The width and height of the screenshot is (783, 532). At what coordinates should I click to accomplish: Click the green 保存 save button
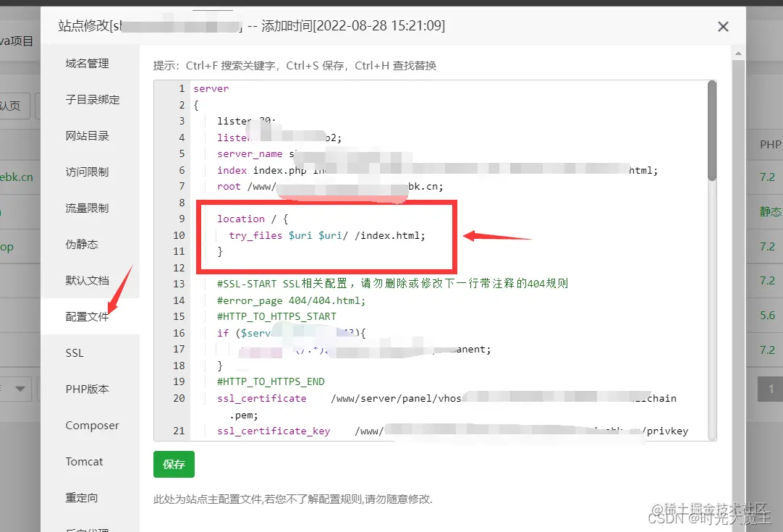pos(174,464)
